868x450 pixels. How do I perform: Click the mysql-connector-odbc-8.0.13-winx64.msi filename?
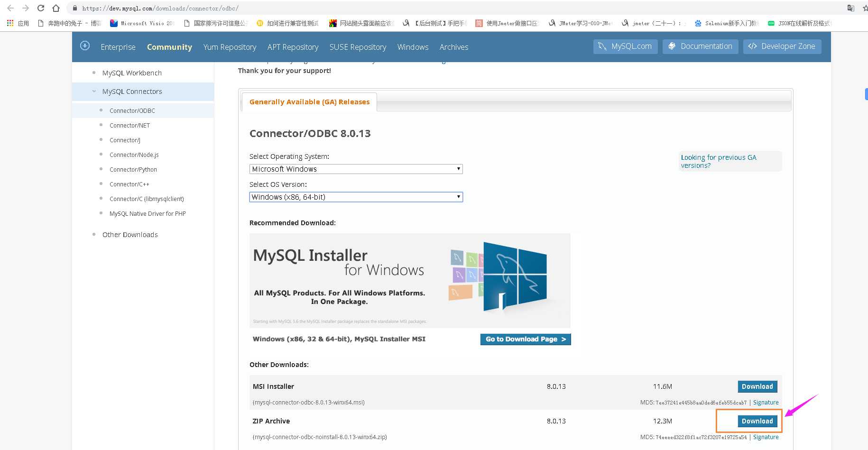[x=309, y=403]
